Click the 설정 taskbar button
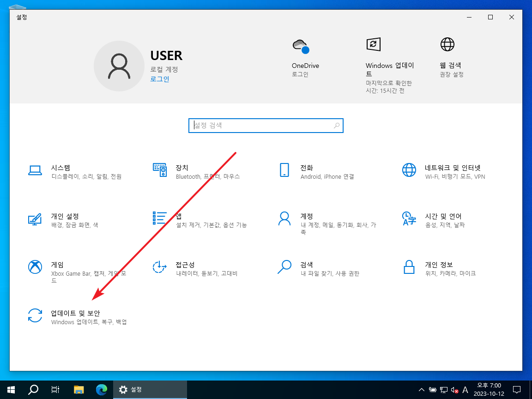 pyautogui.click(x=150, y=389)
